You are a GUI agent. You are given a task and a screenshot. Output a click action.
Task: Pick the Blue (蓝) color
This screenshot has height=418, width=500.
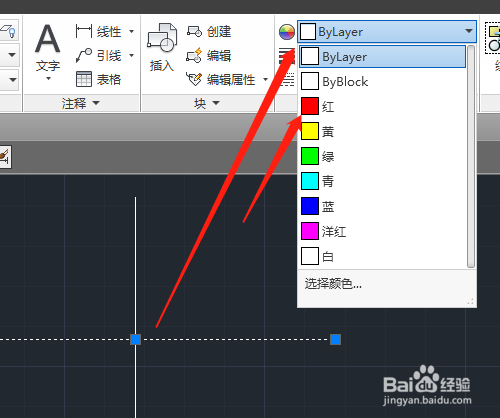coord(383,206)
